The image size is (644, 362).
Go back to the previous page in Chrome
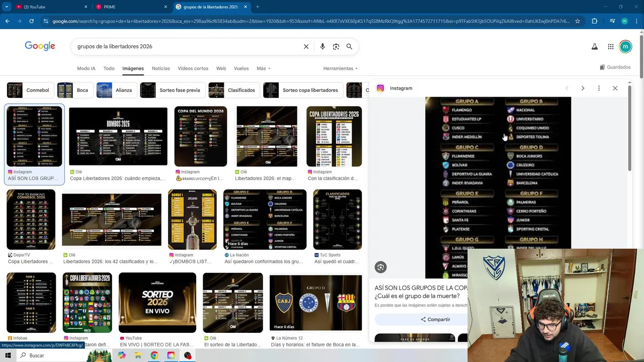(7, 21)
